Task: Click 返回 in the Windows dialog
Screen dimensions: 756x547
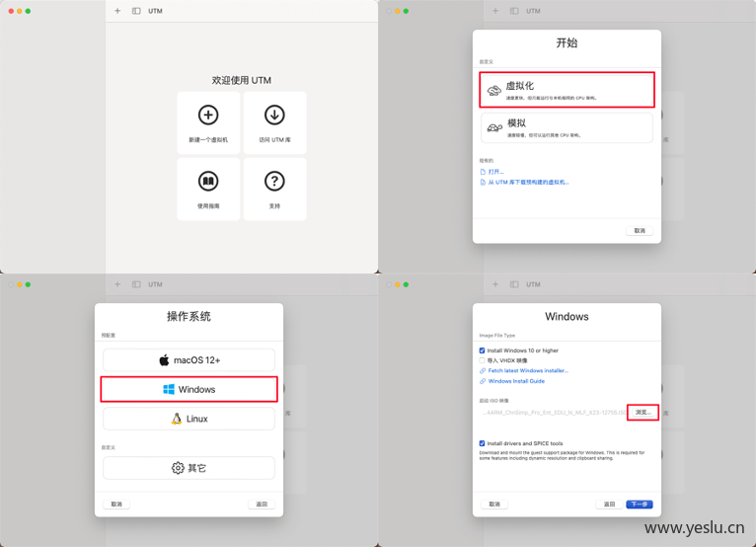Action: [x=609, y=505]
